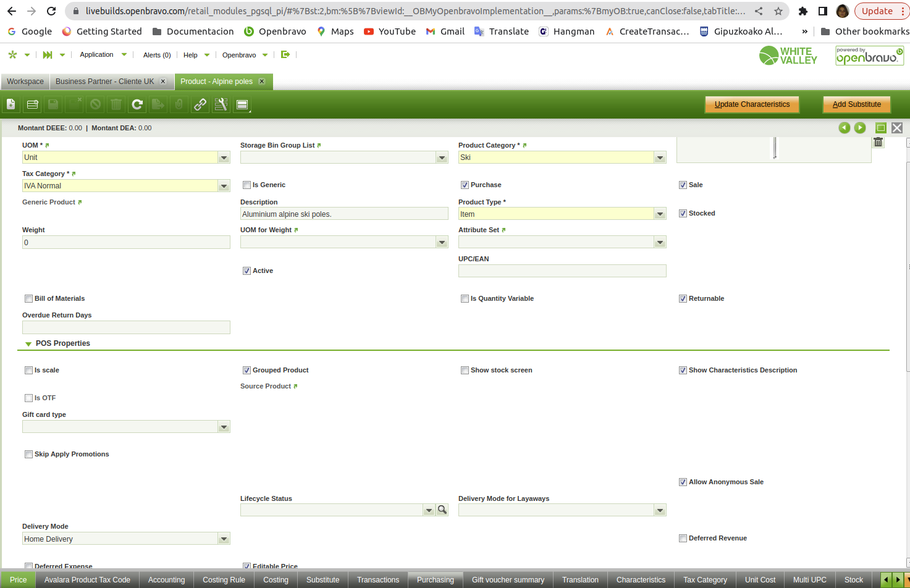Image resolution: width=910 pixels, height=588 pixels.
Task: Disable the Grouped Product checkbox
Action: coord(246,371)
